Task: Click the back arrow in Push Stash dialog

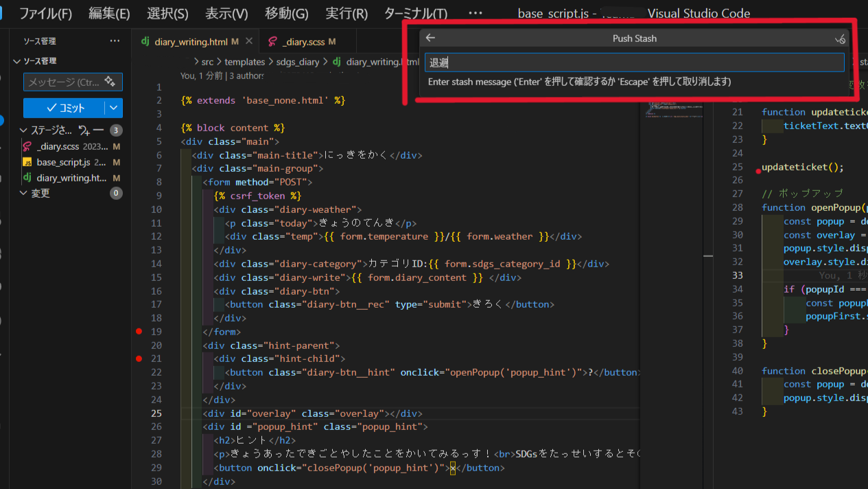Action: tap(430, 38)
